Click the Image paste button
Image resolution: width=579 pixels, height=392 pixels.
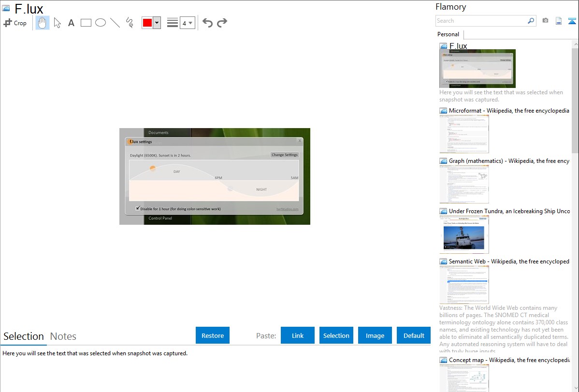coord(375,335)
